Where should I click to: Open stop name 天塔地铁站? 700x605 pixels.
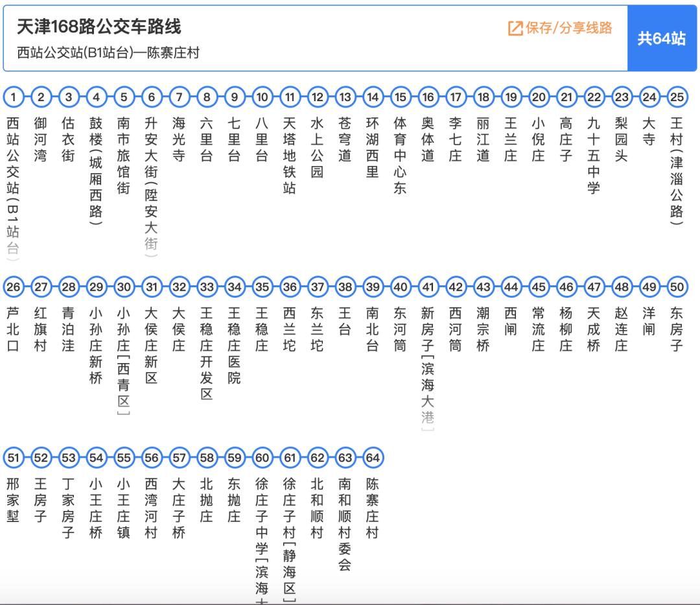pyautogui.click(x=290, y=156)
